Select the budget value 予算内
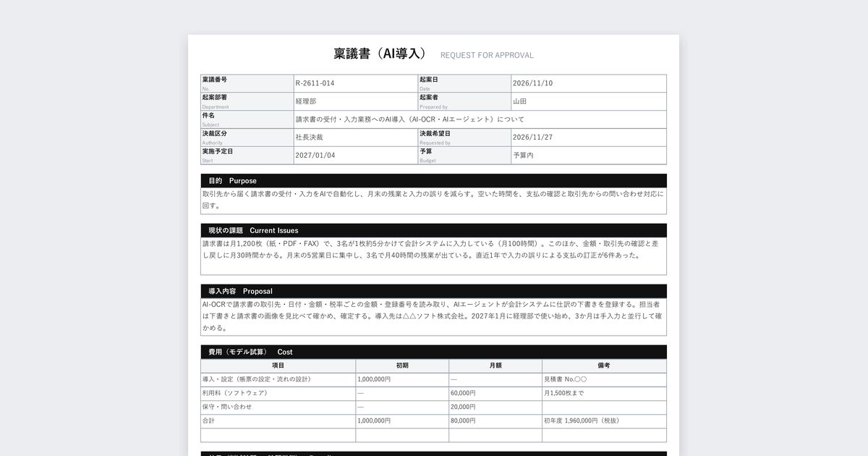 click(x=524, y=156)
